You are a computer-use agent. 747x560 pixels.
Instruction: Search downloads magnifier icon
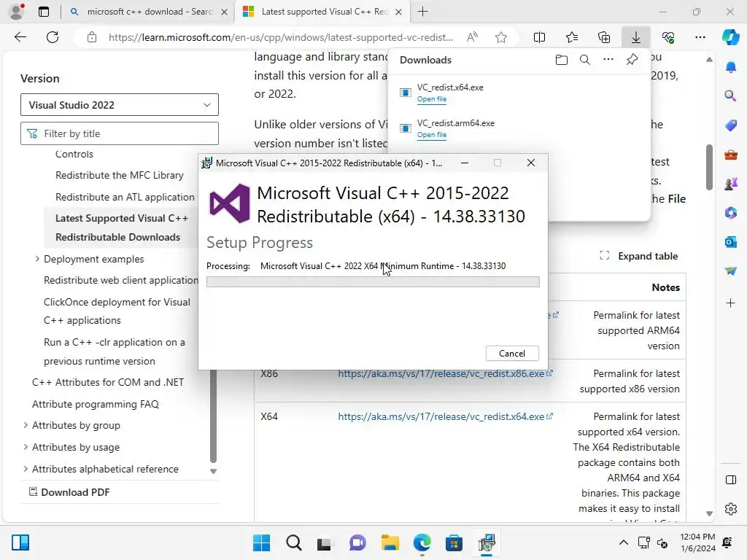584,60
